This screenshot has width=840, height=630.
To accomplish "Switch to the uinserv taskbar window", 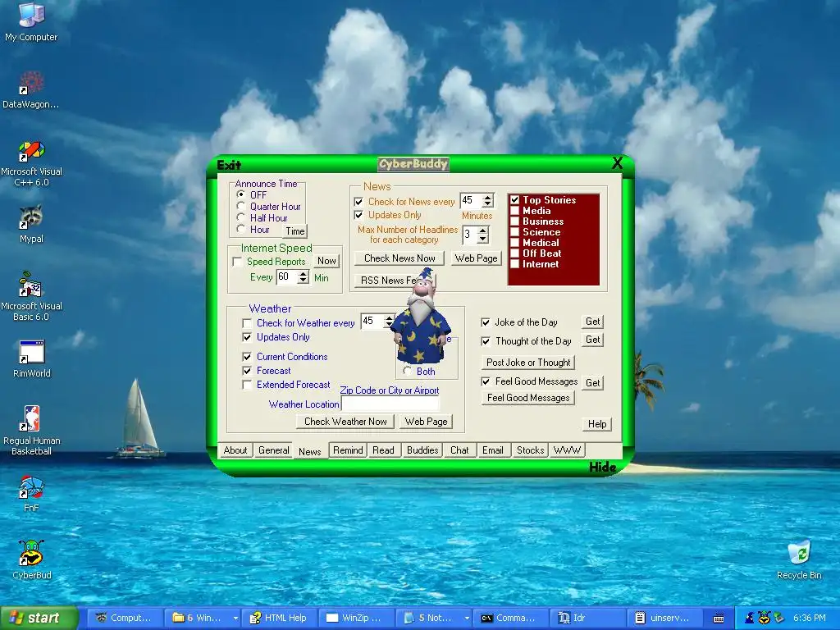I will (664, 618).
